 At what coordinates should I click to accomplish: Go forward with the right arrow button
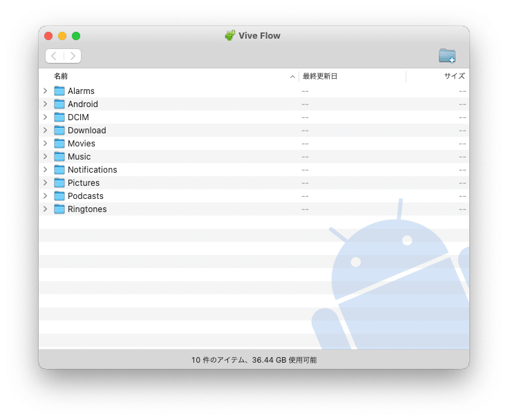coord(73,56)
